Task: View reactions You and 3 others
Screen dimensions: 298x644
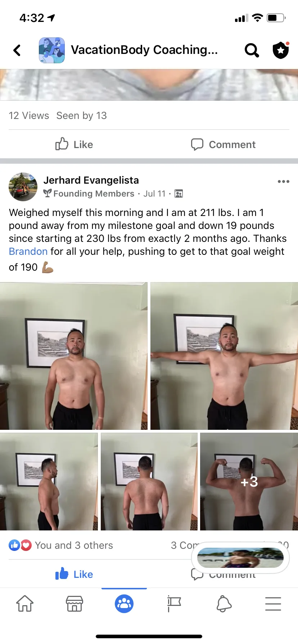Action: point(61,545)
